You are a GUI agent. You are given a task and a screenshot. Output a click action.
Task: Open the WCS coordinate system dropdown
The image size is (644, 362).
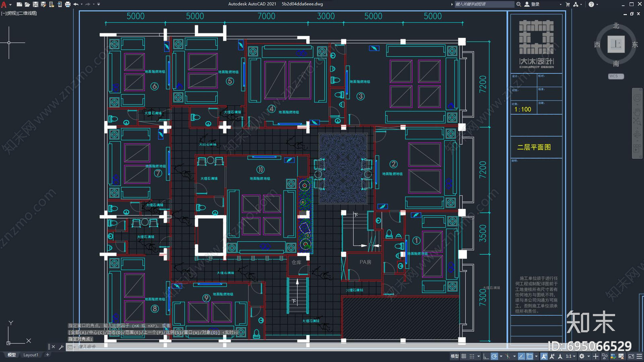[x=616, y=76]
